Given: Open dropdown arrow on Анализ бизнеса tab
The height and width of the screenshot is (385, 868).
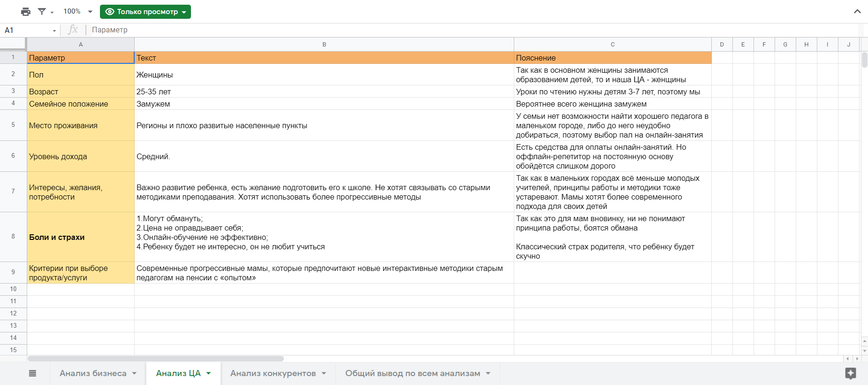Looking at the screenshot, I should pyautogui.click(x=134, y=373).
